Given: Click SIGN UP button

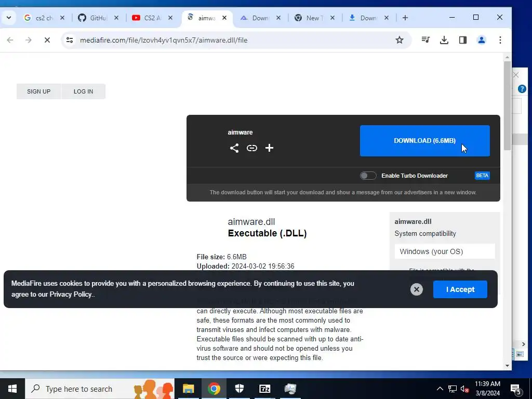Looking at the screenshot, I should 38,91.
